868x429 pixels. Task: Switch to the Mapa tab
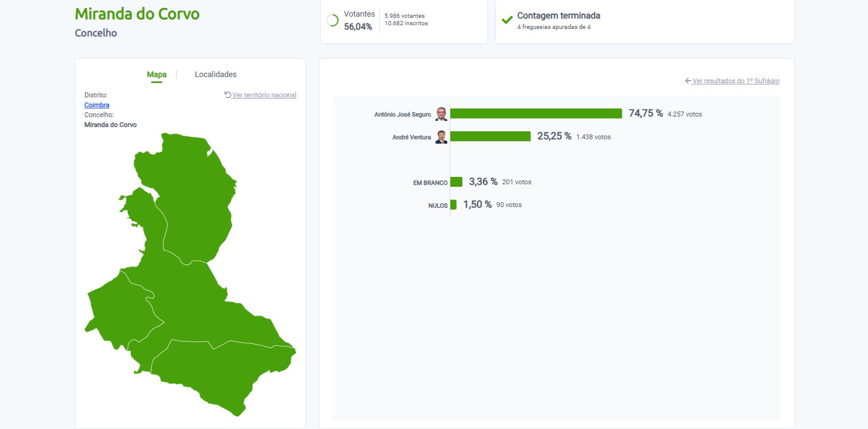(x=157, y=75)
